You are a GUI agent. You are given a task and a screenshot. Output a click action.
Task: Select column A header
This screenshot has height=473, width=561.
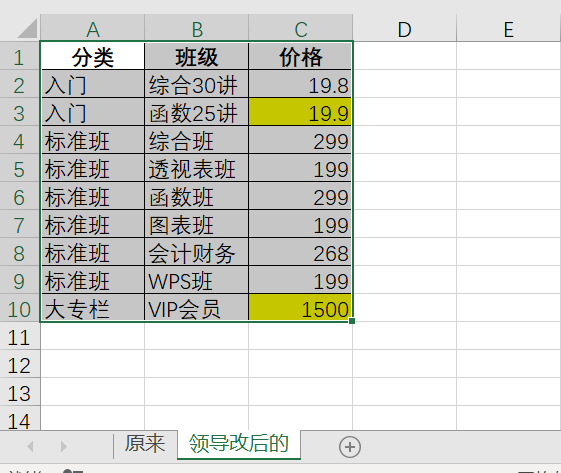tap(93, 28)
